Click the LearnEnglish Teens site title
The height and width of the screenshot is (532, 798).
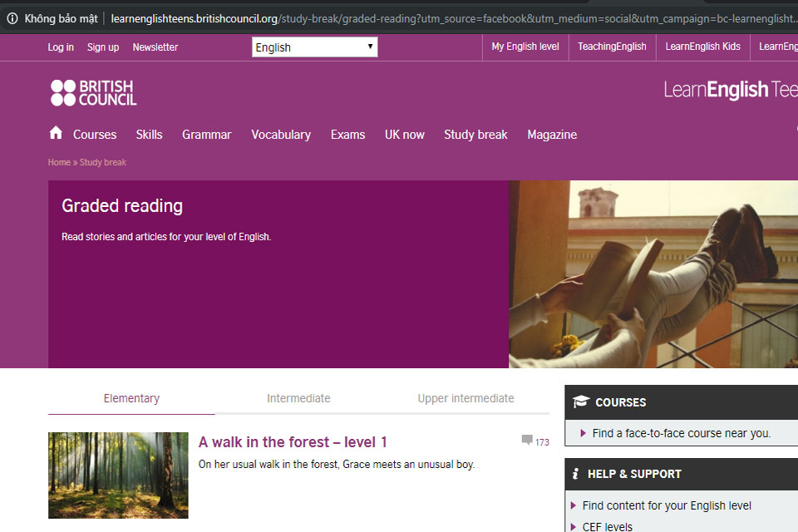[x=731, y=90]
